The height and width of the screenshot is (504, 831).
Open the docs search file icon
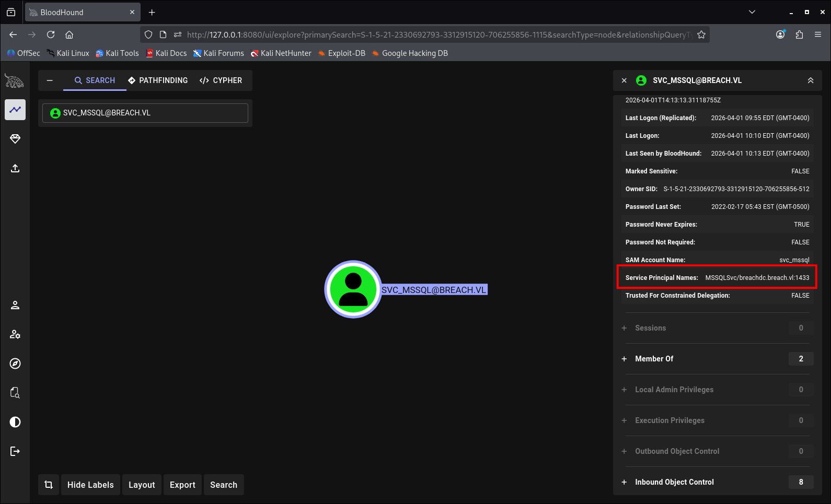tap(15, 393)
